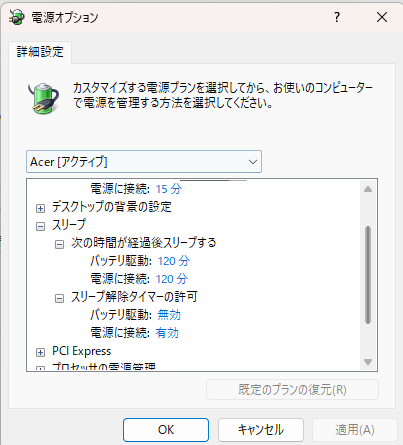The image size is (403, 445).
Task: Collapse 次の時間が経過後スリープする node
Action: pos(59,245)
